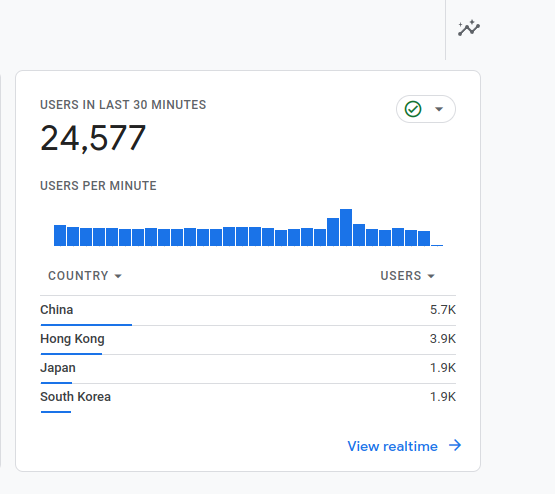555x494 pixels.
Task: Select the China country row
Action: pos(248,311)
